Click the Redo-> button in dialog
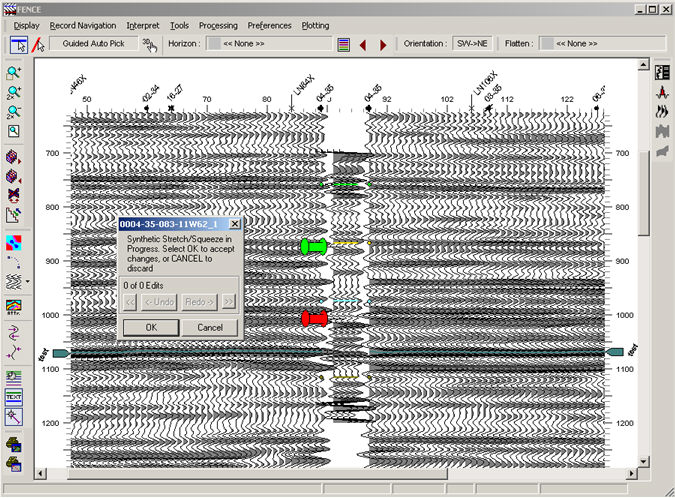Viewport: 675px width, 498px height. click(199, 302)
